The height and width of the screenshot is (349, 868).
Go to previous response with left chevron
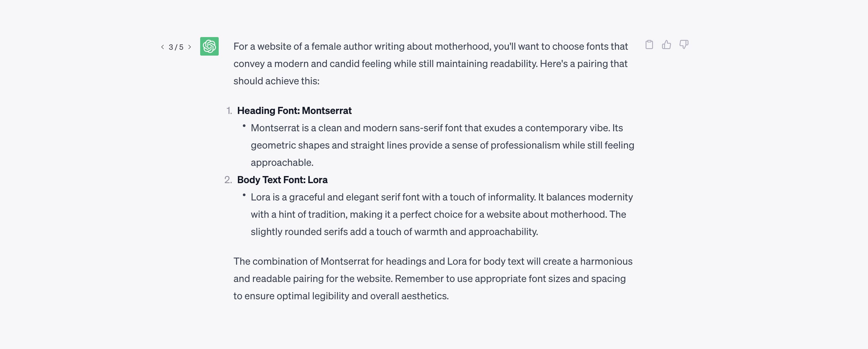coord(162,47)
